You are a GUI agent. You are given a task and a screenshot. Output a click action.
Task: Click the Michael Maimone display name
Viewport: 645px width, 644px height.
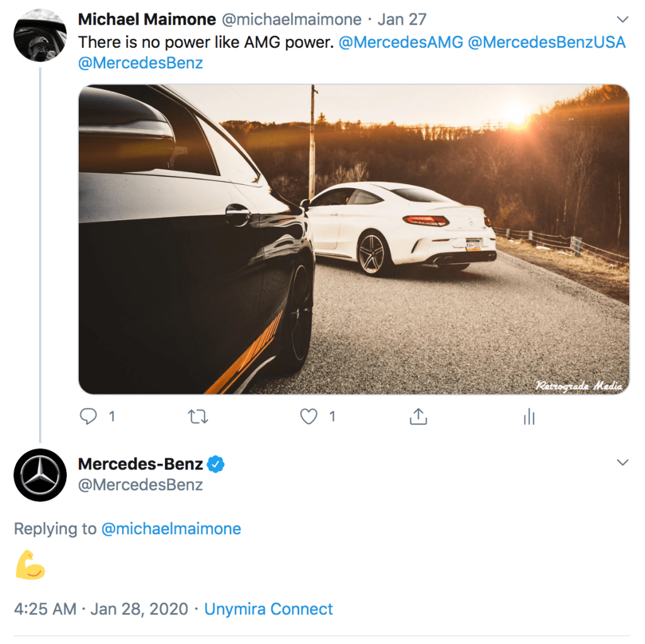click(147, 20)
